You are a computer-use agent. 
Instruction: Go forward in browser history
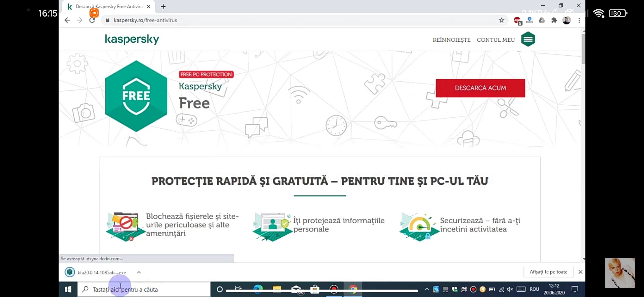pyautogui.click(x=80, y=20)
